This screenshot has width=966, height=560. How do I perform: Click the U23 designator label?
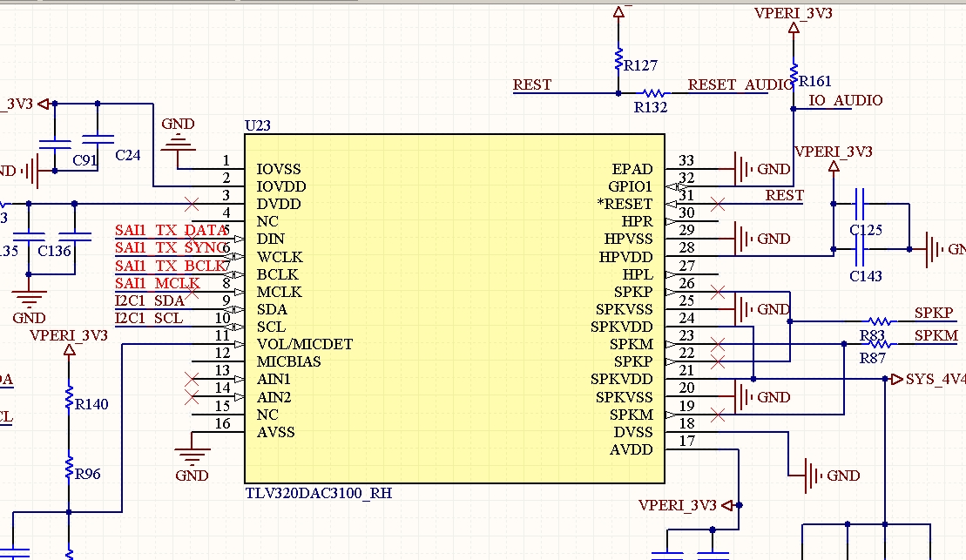258,125
